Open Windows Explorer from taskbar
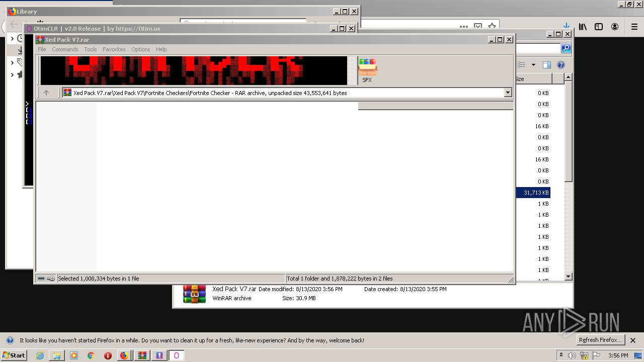This screenshot has width=644, height=362. tap(57, 355)
